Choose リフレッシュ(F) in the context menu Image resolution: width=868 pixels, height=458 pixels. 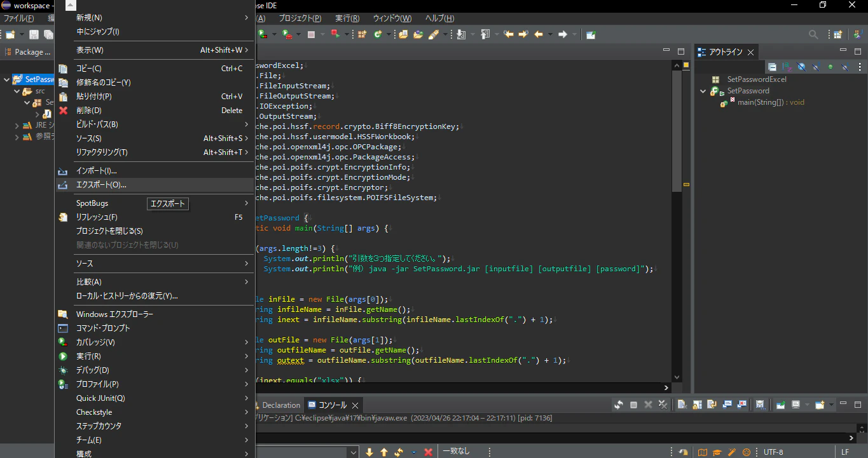pyautogui.click(x=97, y=217)
